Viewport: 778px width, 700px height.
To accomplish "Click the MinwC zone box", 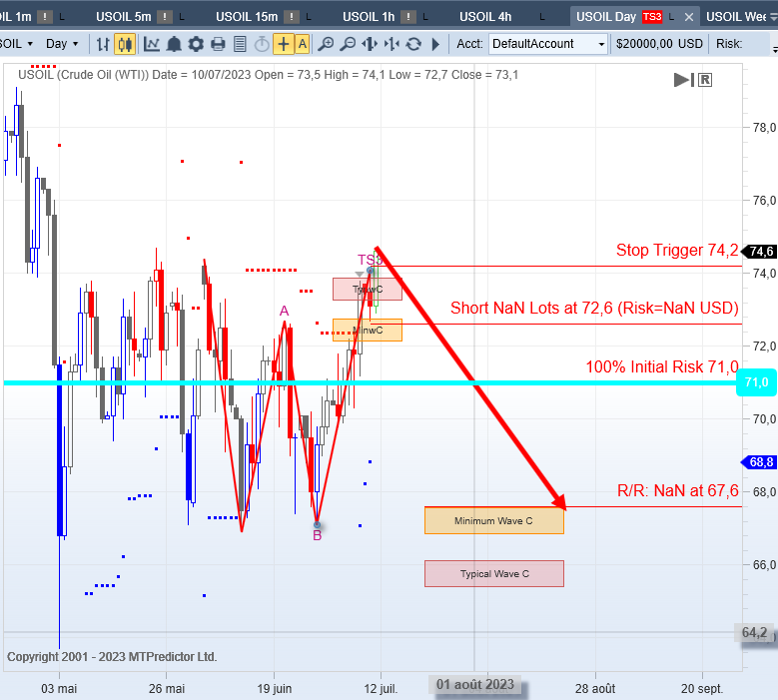I will pos(368,331).
